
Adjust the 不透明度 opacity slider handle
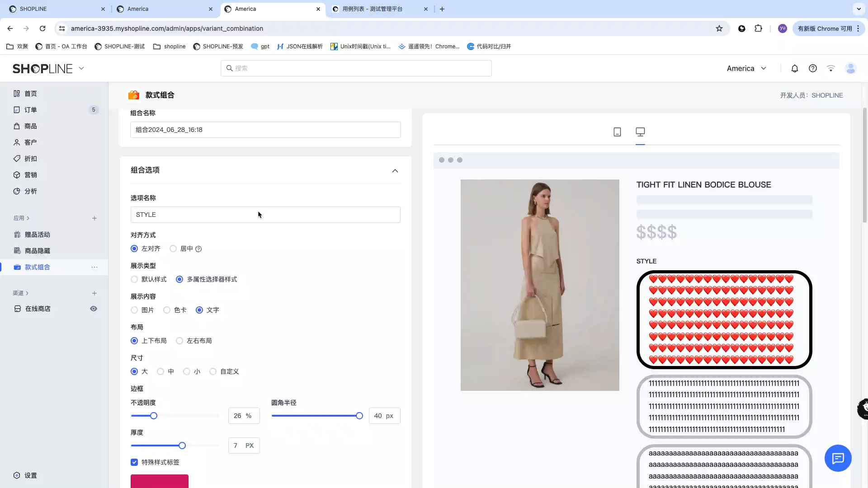[154, 416]
